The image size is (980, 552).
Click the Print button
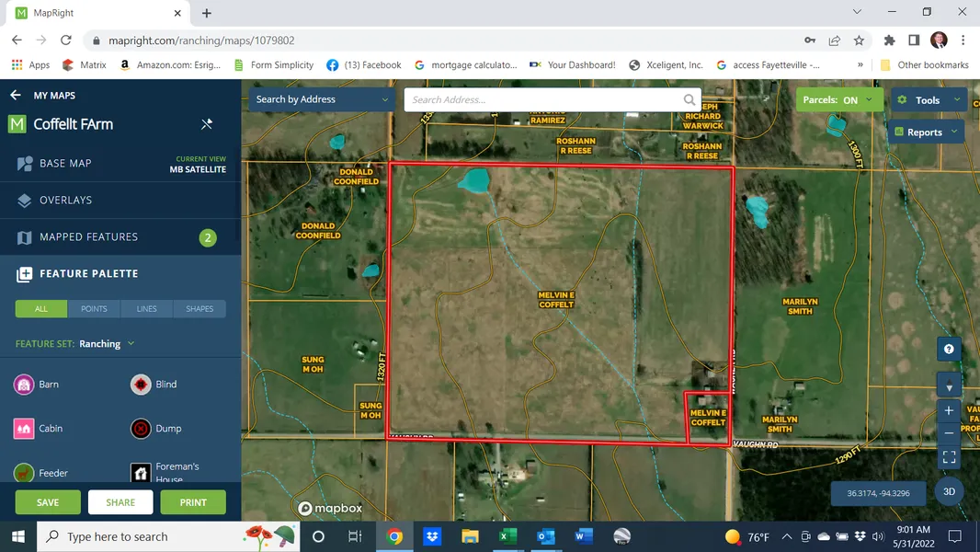click(x=193, y=502)
